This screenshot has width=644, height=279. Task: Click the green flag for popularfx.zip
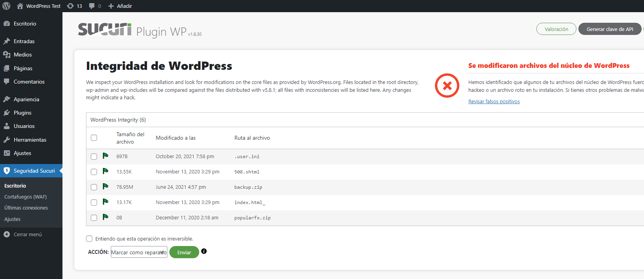tap(105, 217)
